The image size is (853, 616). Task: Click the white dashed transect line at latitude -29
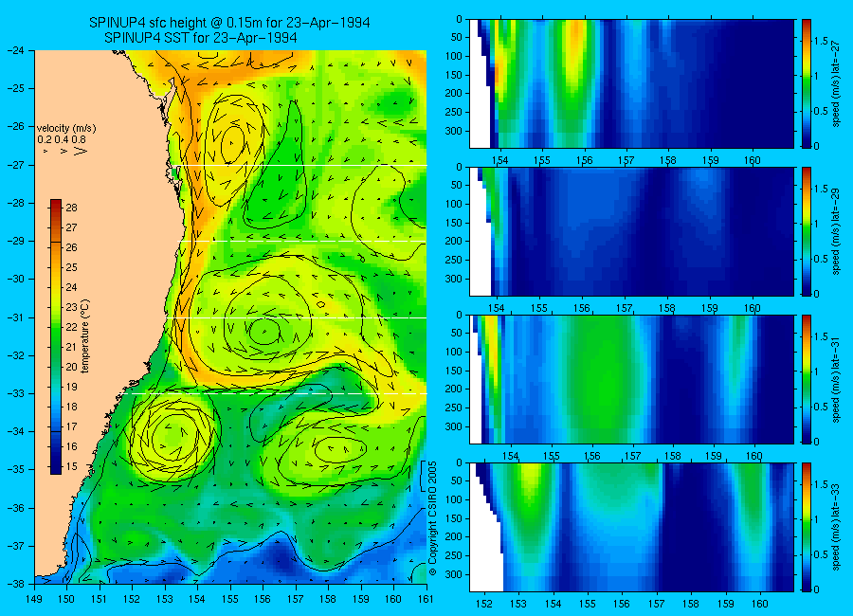pos(303,241)
